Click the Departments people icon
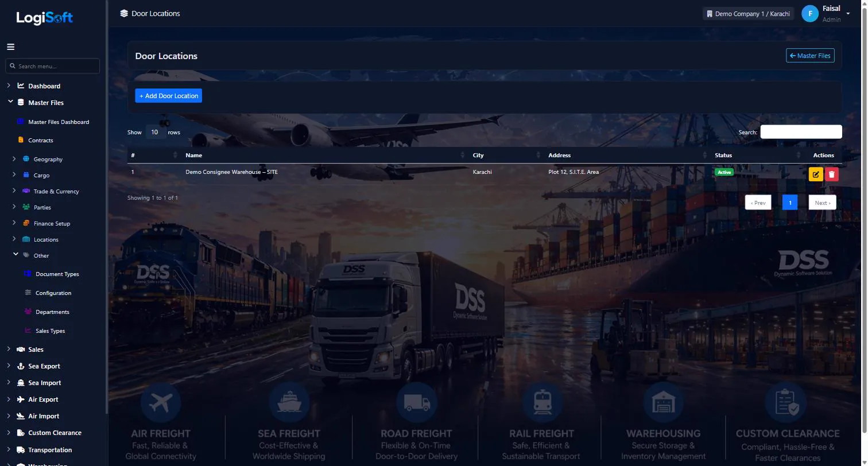 [x=28, y=312]
